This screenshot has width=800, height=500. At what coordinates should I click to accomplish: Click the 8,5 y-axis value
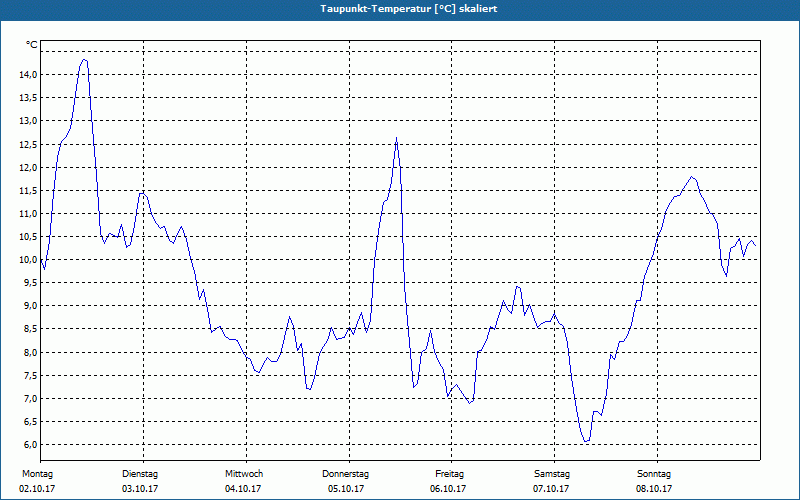[x=30, y=329]
